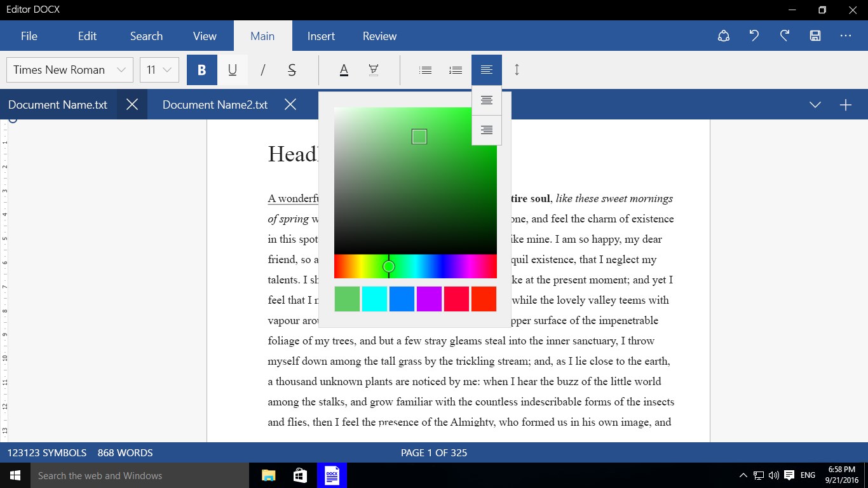This screenshot has height=488, width=868.
Task: Pick the purple color swatch
Action: (429, 299)
